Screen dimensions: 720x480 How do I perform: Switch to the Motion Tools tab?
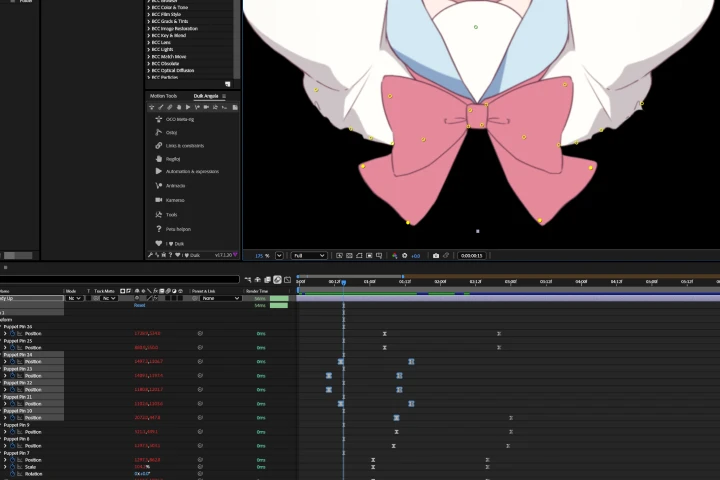coord(163,96)
